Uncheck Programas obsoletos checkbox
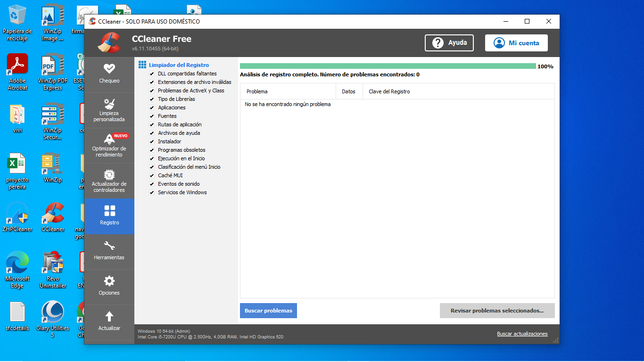 click(x=152, y=150)
